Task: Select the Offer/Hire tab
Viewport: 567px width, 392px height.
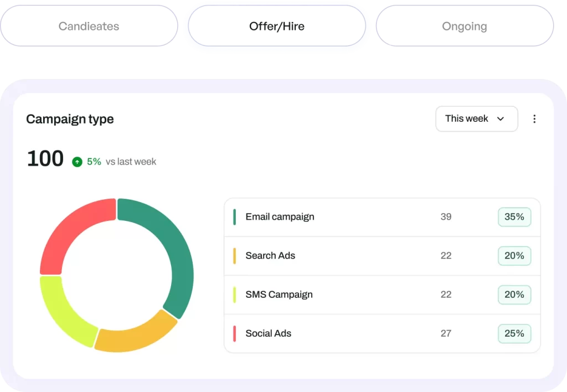Action: pos(277,26)
